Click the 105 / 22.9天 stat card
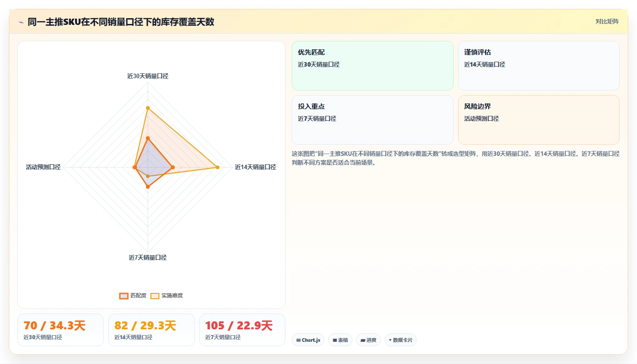This screenshot has width=637, height=364. point(242,330)
